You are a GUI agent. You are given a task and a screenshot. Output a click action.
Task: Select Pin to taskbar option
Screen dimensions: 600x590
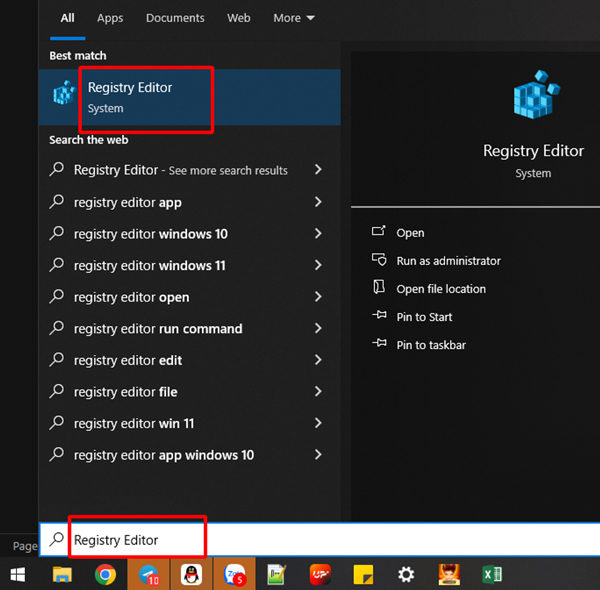(431, 345)
